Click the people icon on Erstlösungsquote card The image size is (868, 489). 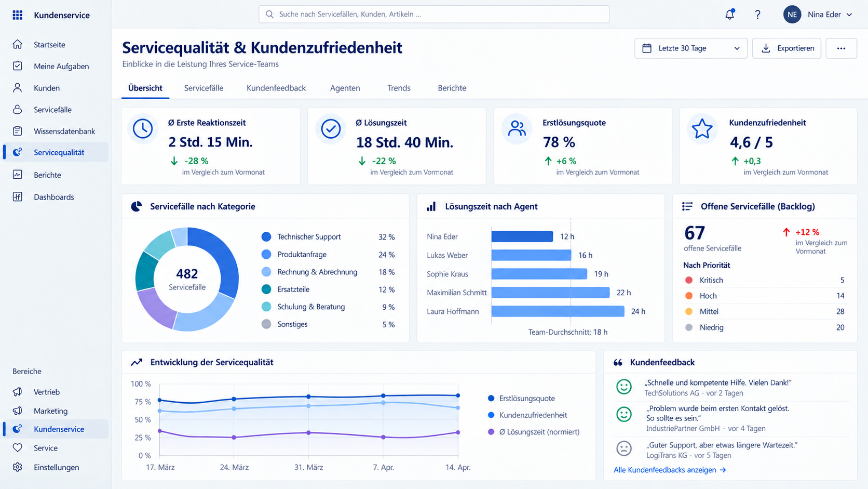(x=517, y=129)
